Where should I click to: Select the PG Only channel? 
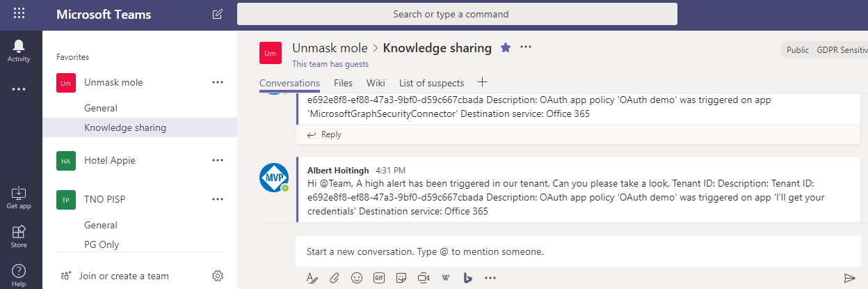click(102, 244)
